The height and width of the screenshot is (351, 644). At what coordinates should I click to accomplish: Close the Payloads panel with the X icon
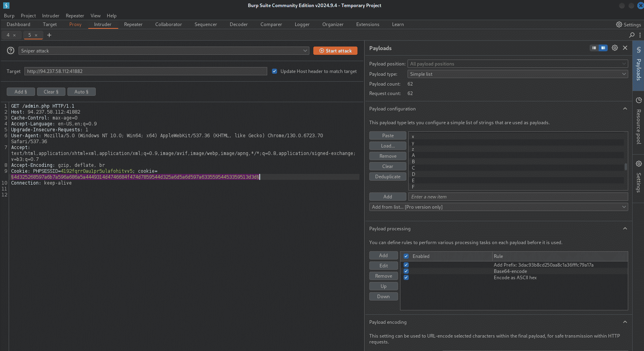(625, 48)
